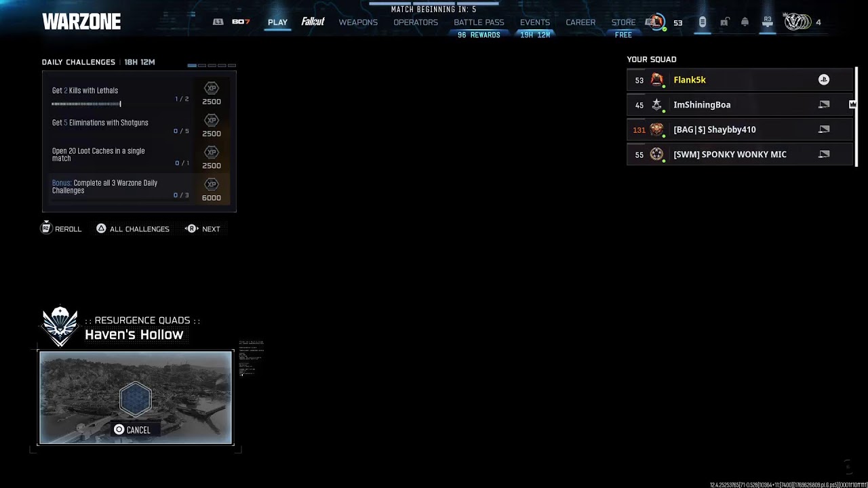Click XP icon for Lethals challenge
Image resolution: width=868 pixels, height=488 pixels.
point(212,88)
